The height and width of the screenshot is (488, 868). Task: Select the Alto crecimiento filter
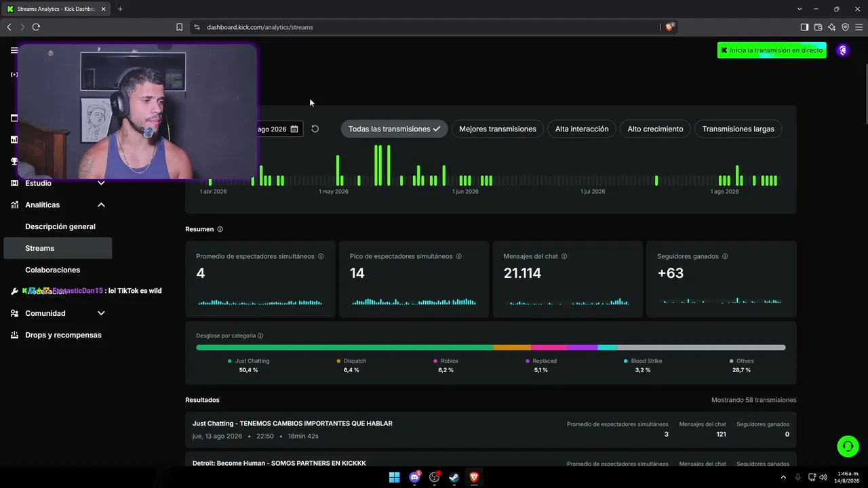pos(655,129)
